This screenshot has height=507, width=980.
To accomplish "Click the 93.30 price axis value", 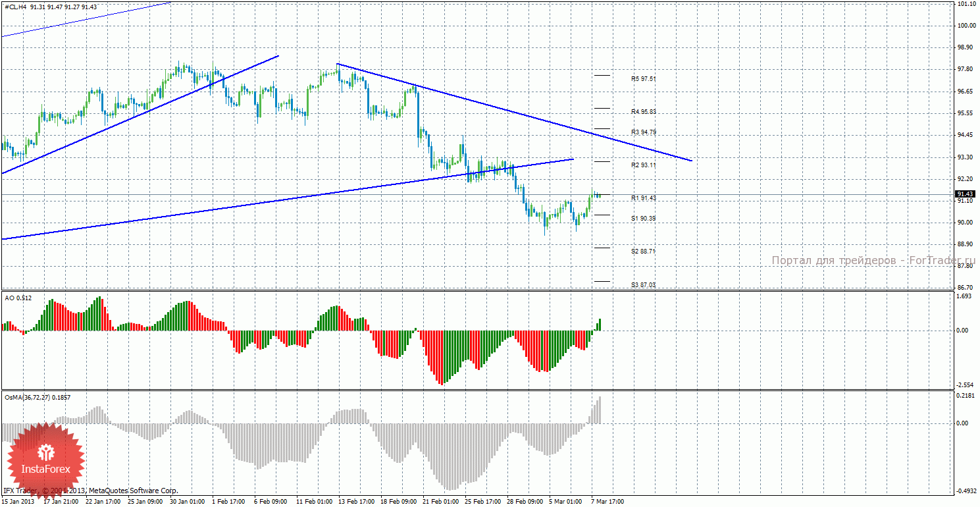I will click(x=966, y=157).
